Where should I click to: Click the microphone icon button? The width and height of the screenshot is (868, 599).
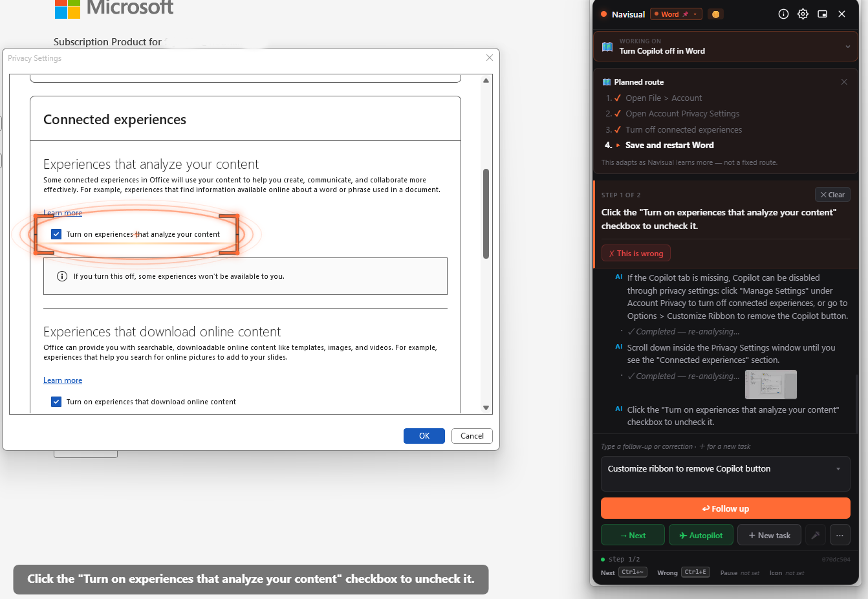[816, 535]
